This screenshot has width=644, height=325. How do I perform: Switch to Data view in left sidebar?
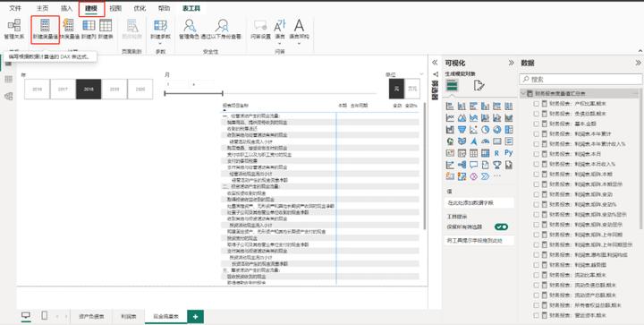[x=9, y=80]
